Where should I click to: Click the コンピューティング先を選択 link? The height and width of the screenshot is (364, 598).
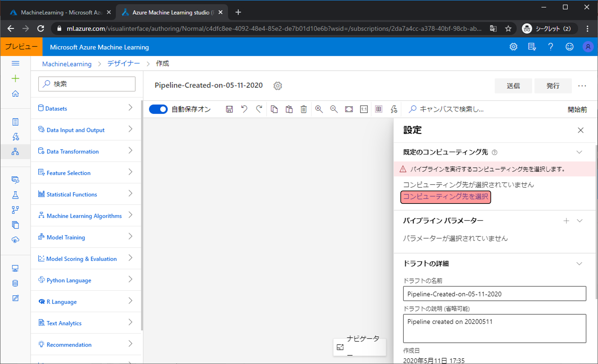click(445, 197)
